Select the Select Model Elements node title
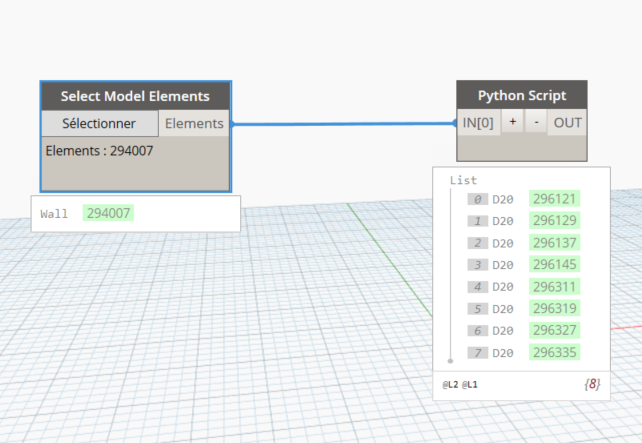The image size is (642, 443). click(136, 96)
